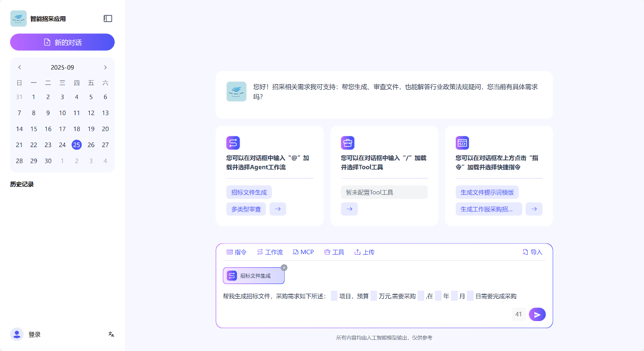Click the purple Tool icon on the 工具 card
Screen dimensions: 644x351
pos(348,143)
